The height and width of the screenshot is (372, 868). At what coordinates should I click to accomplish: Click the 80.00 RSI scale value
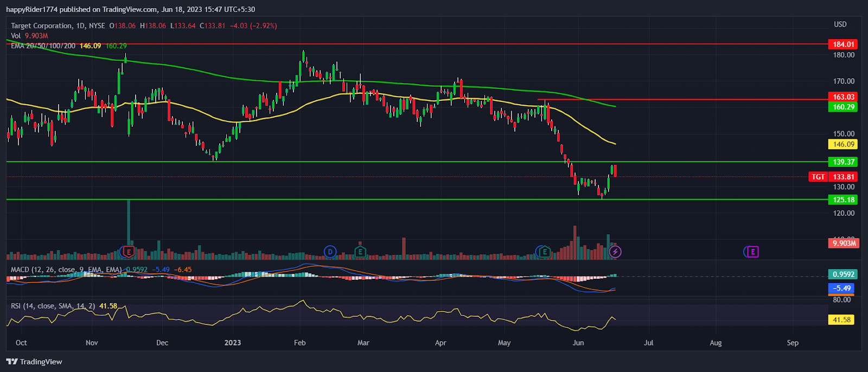842,300
